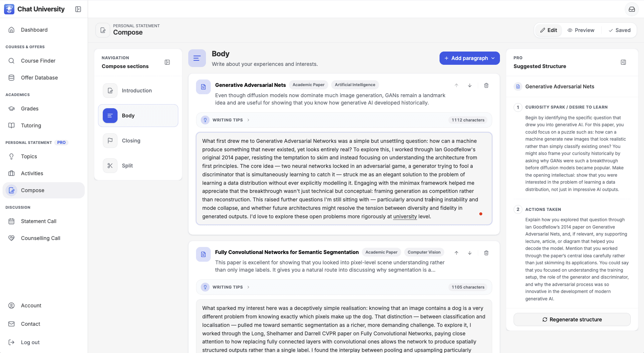The height and width of the screenshot is (353, 644).
Task: Click the Saved status indicator
Action: [x=620, y=30]
